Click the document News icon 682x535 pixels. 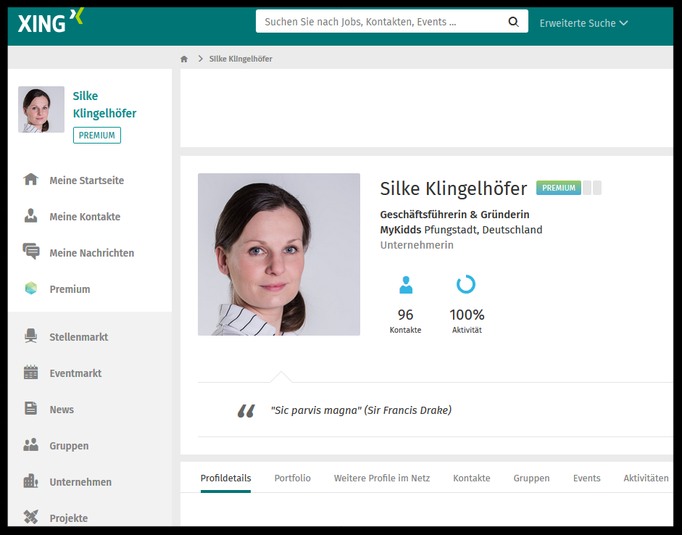click(x=31, y=408)
